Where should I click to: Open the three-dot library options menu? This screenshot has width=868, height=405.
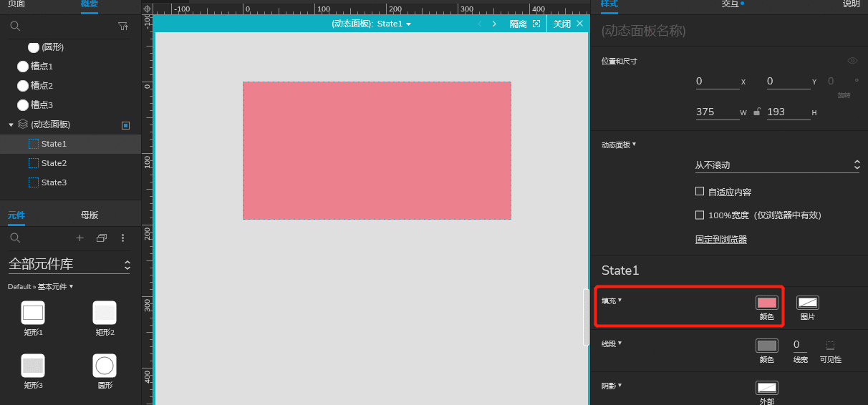[x=122, y=238]
